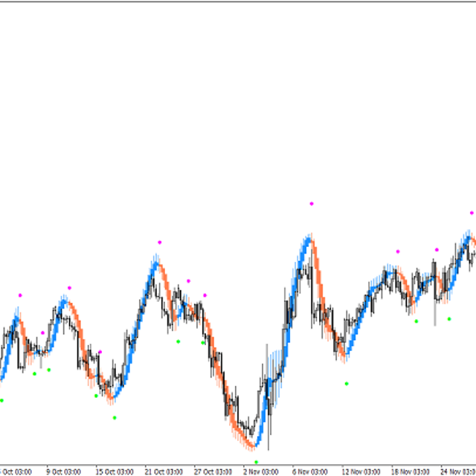476x476 pixels.
Task: Select magenta dot above the 21 Oct peak
Action: 159,242
